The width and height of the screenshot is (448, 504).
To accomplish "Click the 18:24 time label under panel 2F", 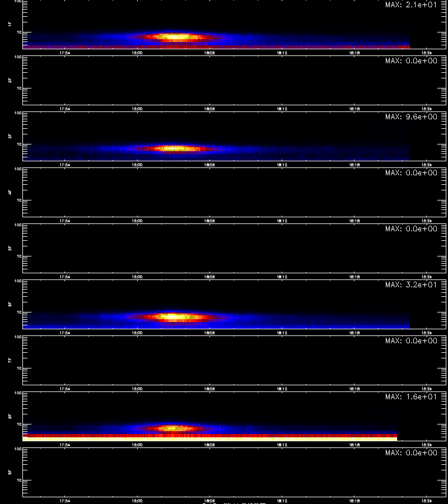I will coord(427,109).
